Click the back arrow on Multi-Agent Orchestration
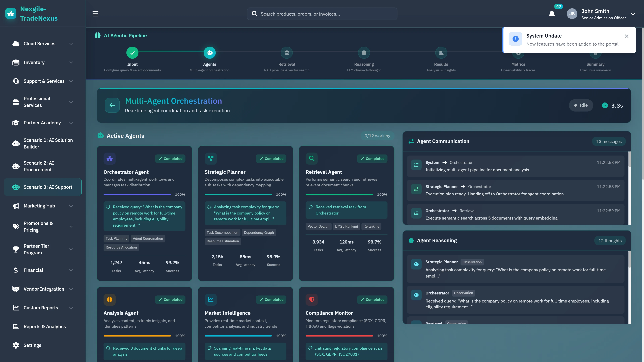 pos(112,105)
